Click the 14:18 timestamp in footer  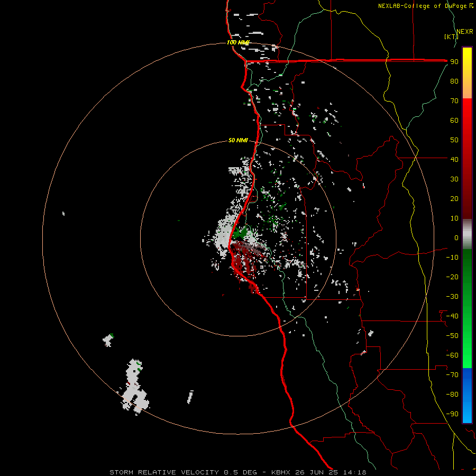355,472
